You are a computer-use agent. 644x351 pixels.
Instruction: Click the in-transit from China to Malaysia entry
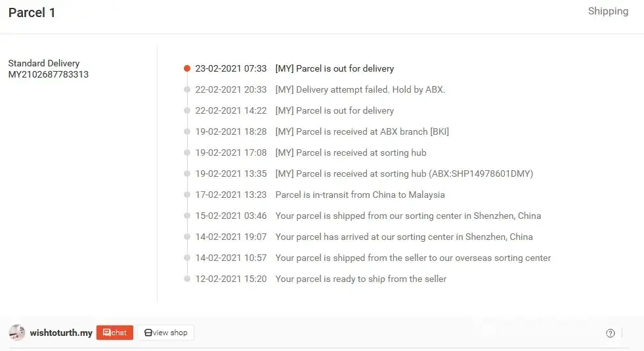(x=360, y=195)
